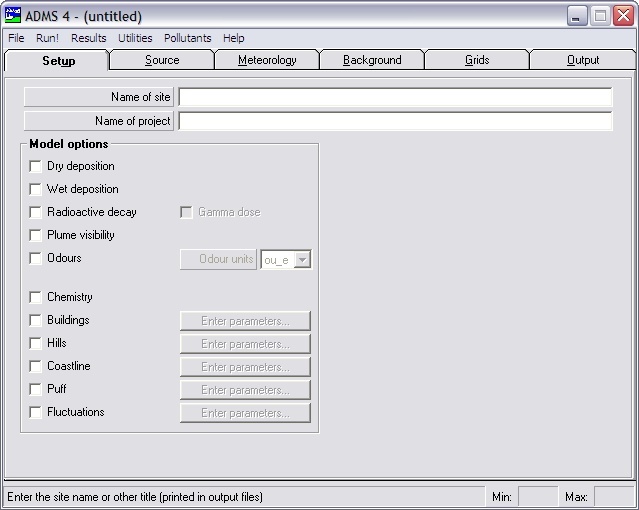Click the Model options group heading
Screen dimensions: 639x510
pos(69,144)
